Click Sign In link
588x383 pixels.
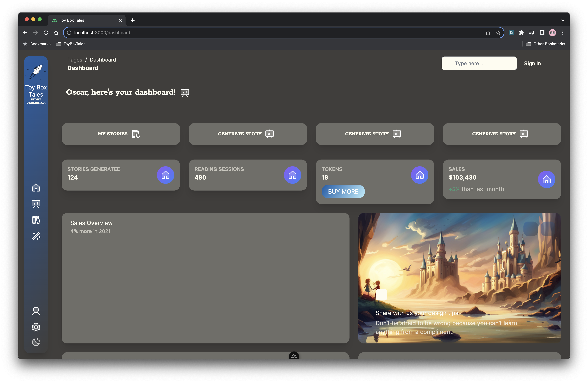click(x=532, y=63)
